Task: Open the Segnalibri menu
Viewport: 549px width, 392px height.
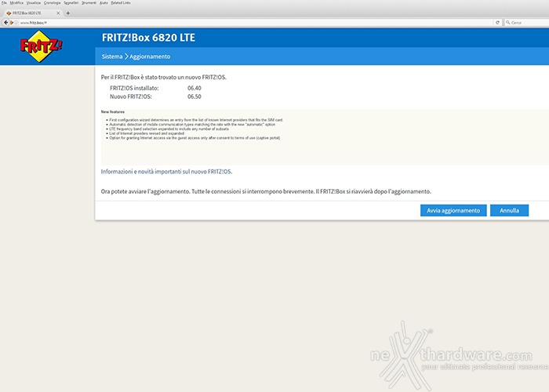Action: pos(71,3)
